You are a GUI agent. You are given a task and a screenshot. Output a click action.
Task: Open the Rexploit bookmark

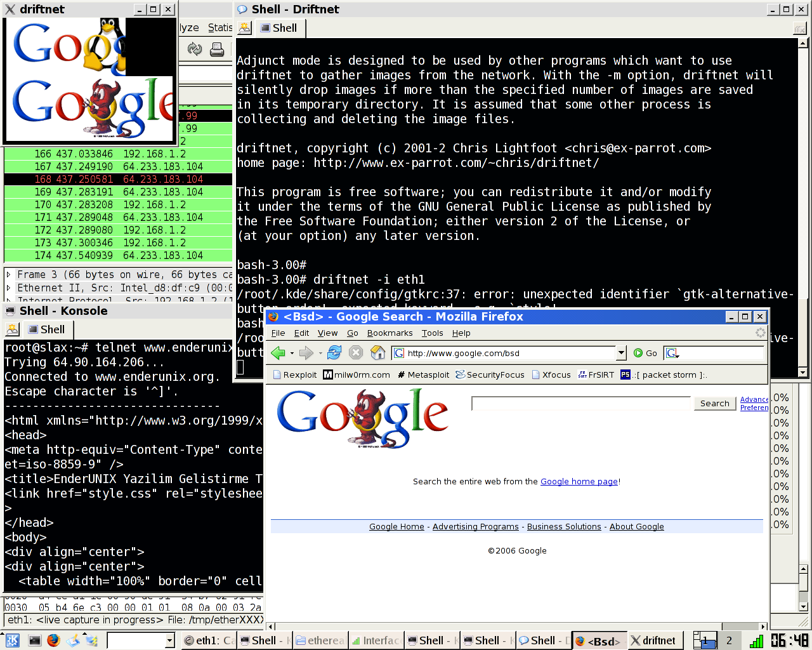point(295,375)
